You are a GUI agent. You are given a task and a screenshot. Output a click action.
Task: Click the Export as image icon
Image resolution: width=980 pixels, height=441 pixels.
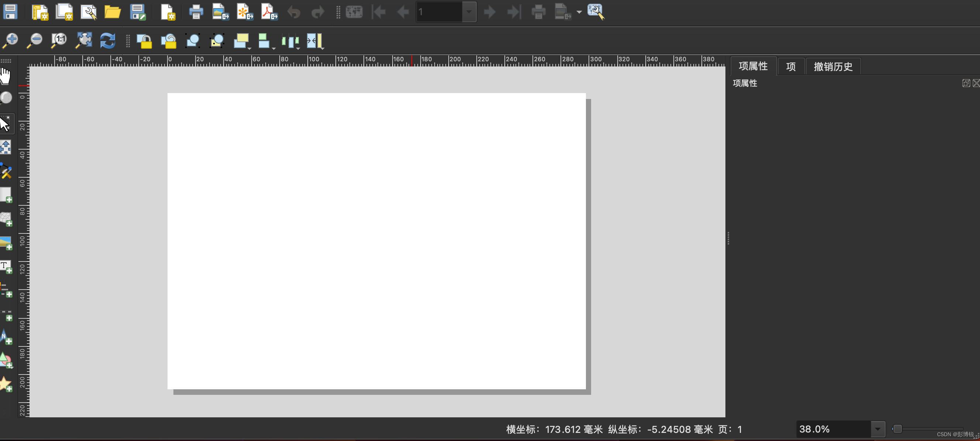(220, 11)
